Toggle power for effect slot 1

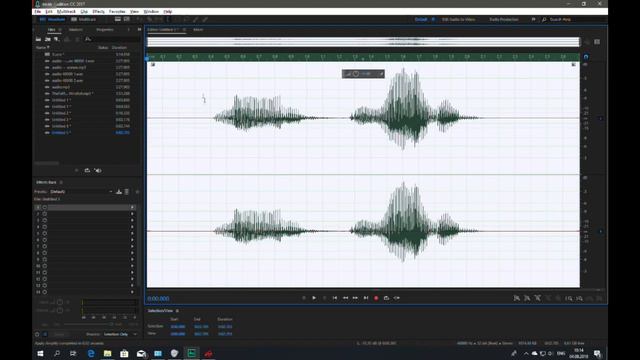(44, 207)
